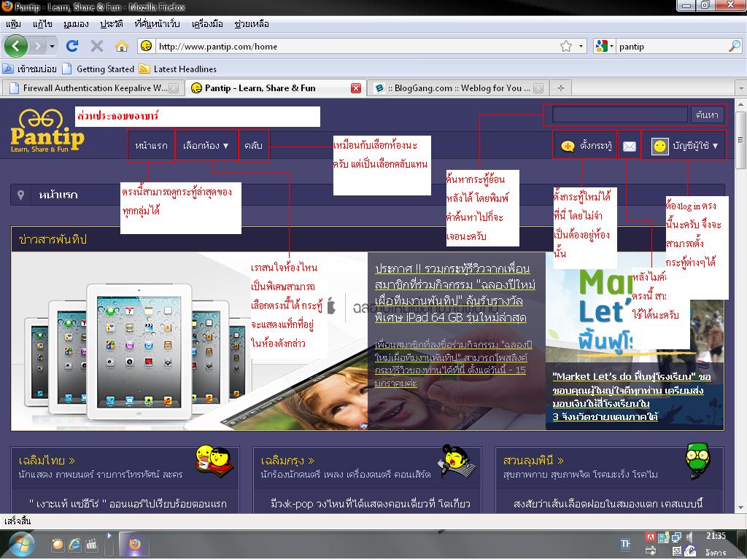Launch Internet Explorer from quick launch
Screen dimensions: 747x560
click(74, 544)
